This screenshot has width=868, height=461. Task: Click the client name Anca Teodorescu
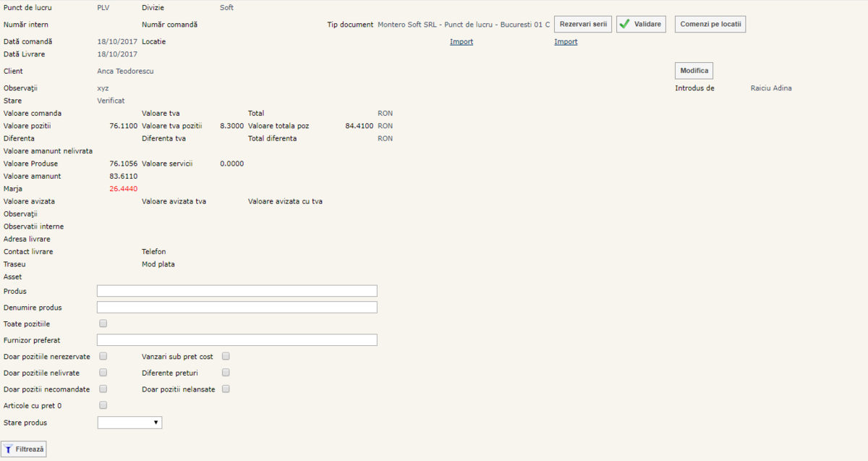(125, 72)
